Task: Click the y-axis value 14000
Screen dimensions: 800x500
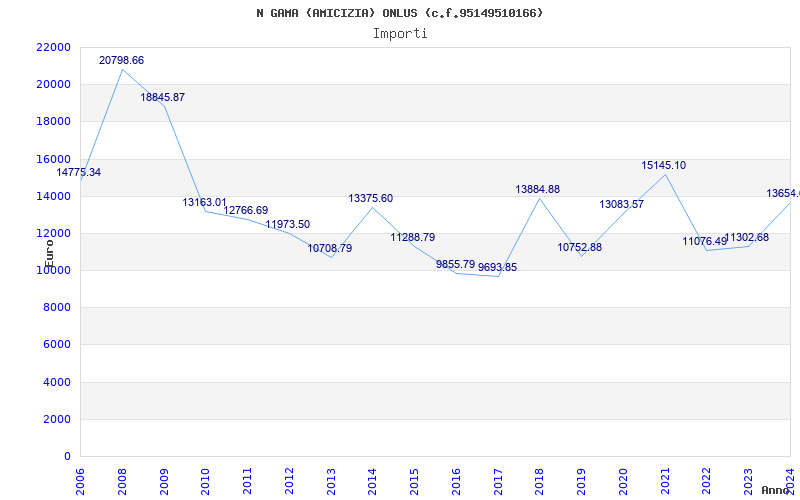Action: point(53,196)
